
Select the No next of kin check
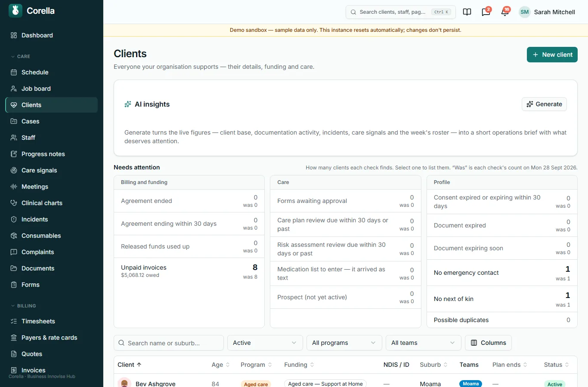pos(502,299)
